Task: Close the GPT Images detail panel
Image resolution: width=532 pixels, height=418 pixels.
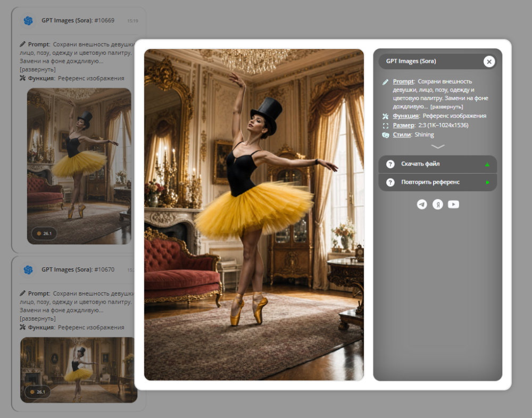Action: 489,61
